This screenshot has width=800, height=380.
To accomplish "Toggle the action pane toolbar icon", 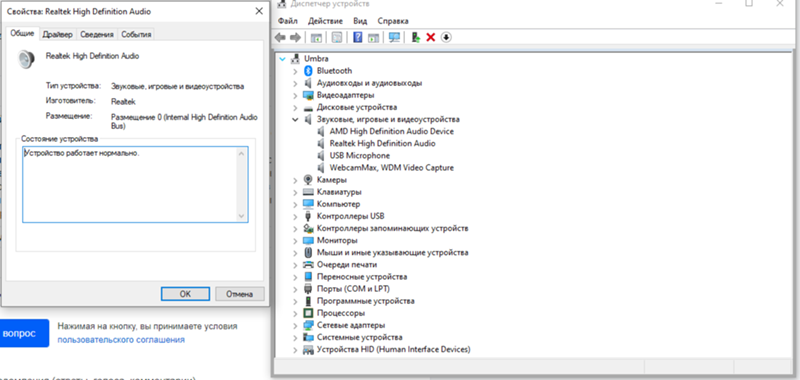I will click(373, 37).
